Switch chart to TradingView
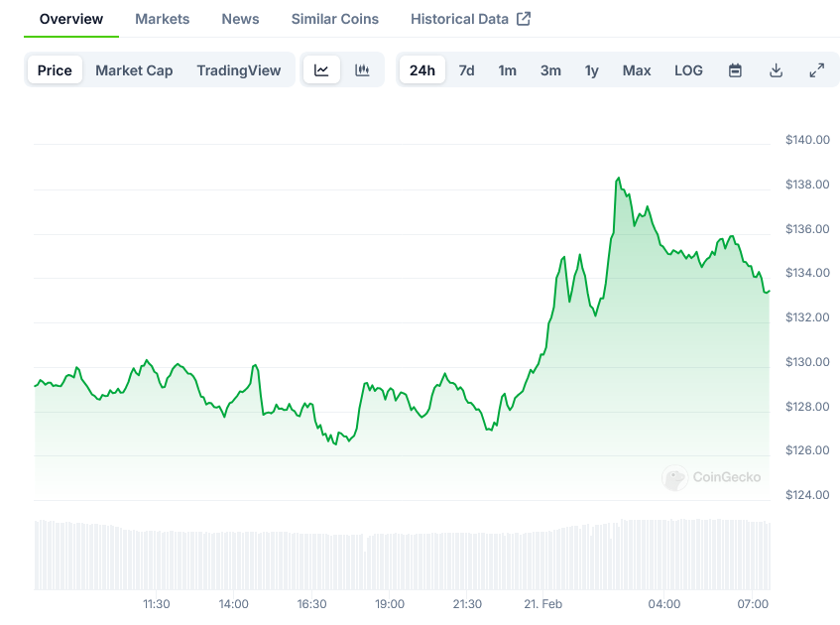Image resolution: width=840 pixels, height=625 pixels. tap(238, 70)
